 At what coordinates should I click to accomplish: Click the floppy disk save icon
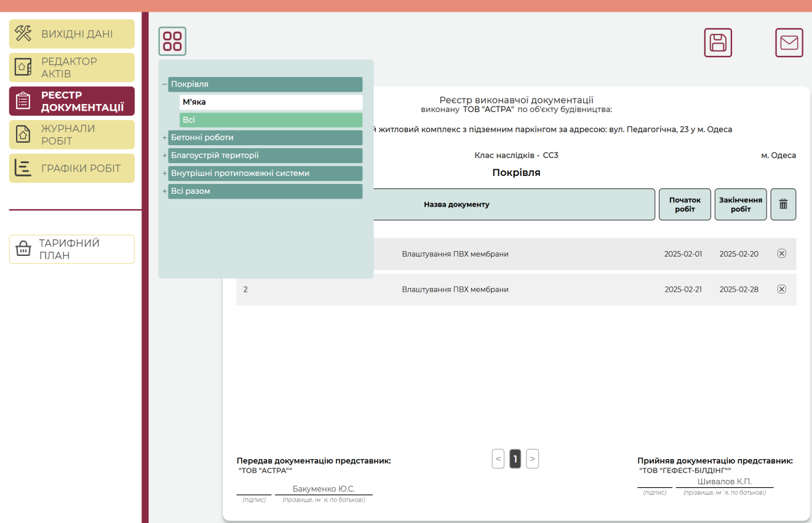pyautogui.click(x=718, y=42)
